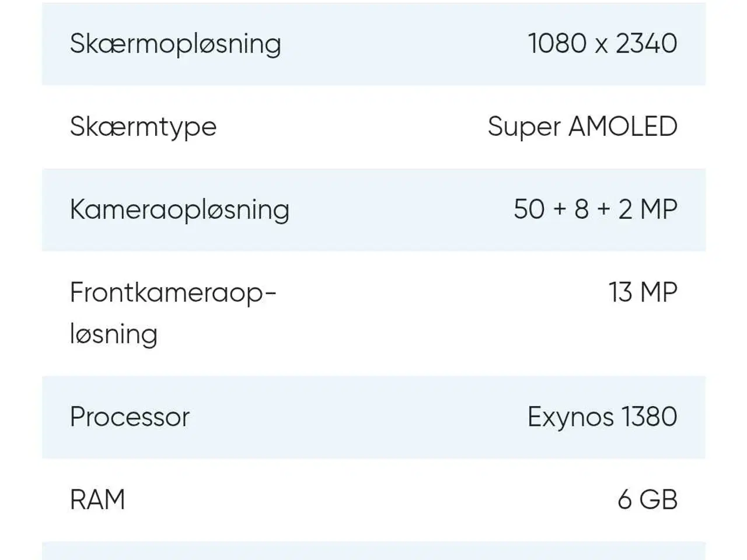The width and height of the screenshot is (747, 560).
Task: Tap the GB unit in RAM row
Action: tap(658, 500)
